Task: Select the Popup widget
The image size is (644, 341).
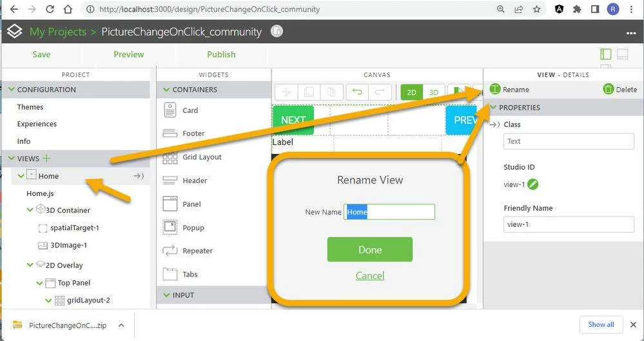Action: (x=184, y=227)
